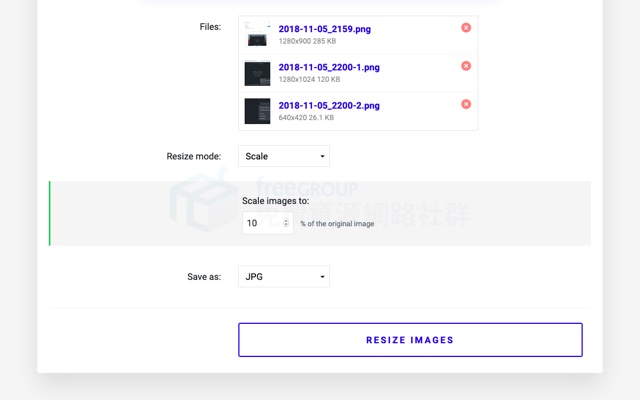
Task: Decrease scale percentage with the down stepper arrow
Action: click(286, 225)
